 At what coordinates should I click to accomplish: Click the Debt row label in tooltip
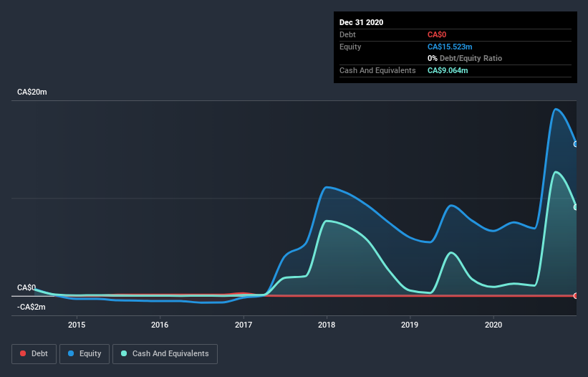tap(347, 34)
